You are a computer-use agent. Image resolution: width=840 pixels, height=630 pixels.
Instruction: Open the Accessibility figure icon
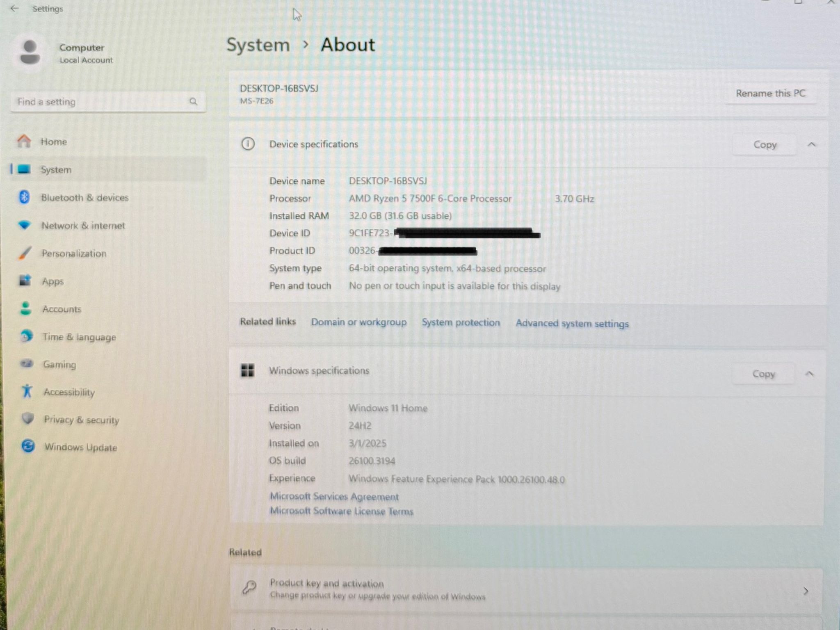pos(27,391)
